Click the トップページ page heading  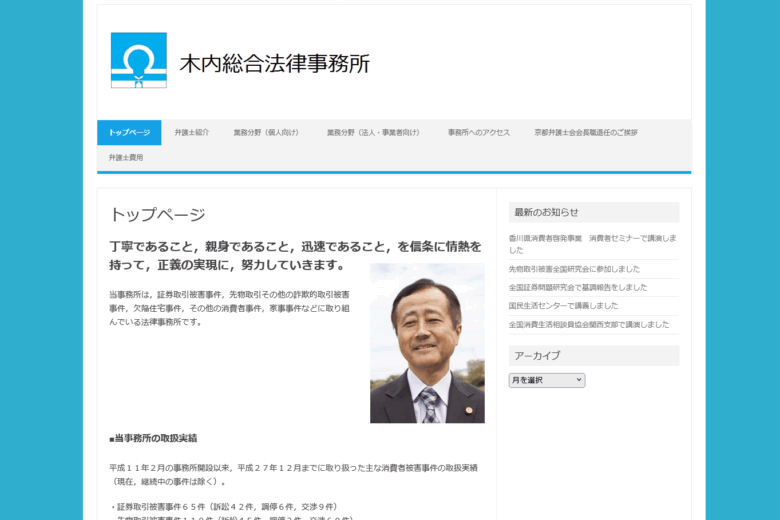coord(157,214)
